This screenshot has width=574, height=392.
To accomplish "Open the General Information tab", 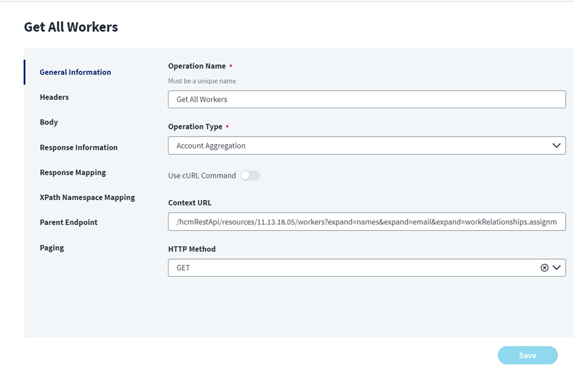I will tap(75, 72).
